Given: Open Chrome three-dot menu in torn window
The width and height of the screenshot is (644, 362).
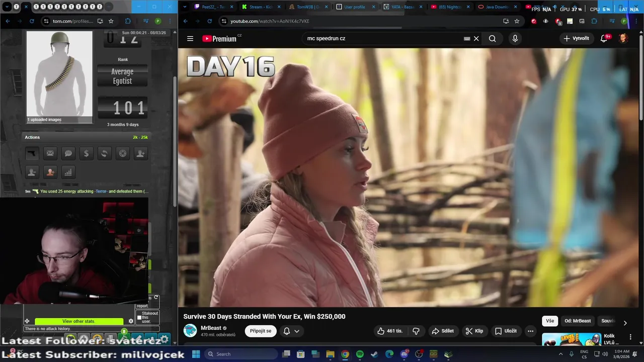Looking at the screenshot, I should click(x=170, y=21).
